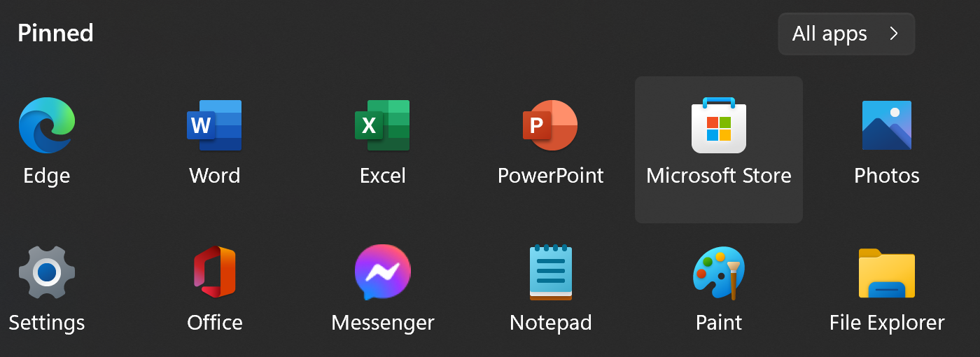
Task: Open File Explorer folder icon
Action: [887, 273]
